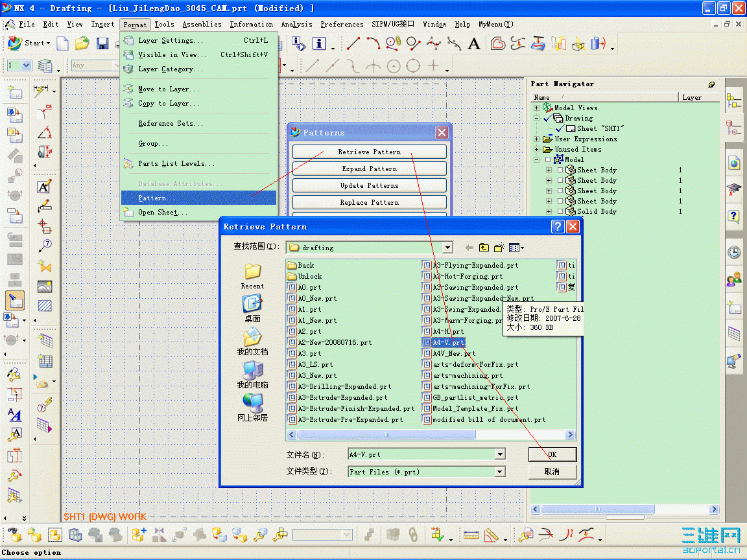Click the 文件名 filename input field
The height and width of the screenshot is (560, 747).
(421, 455)
